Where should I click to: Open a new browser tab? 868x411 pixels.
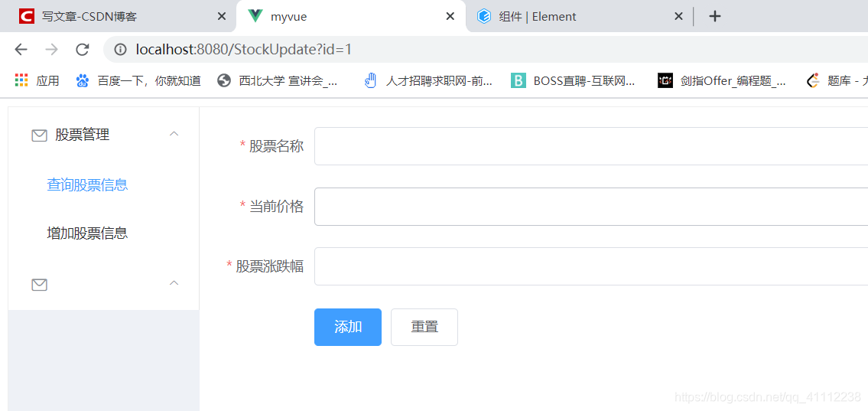click(714, 17)
